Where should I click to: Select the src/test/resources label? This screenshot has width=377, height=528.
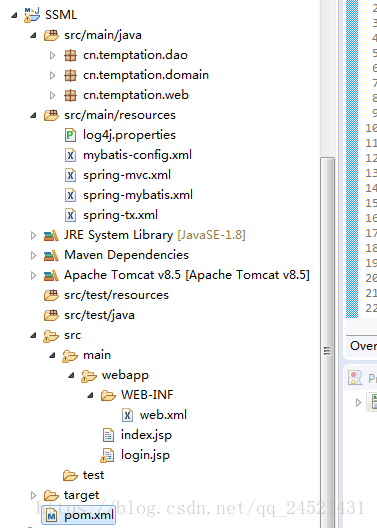tap(116, 295)
